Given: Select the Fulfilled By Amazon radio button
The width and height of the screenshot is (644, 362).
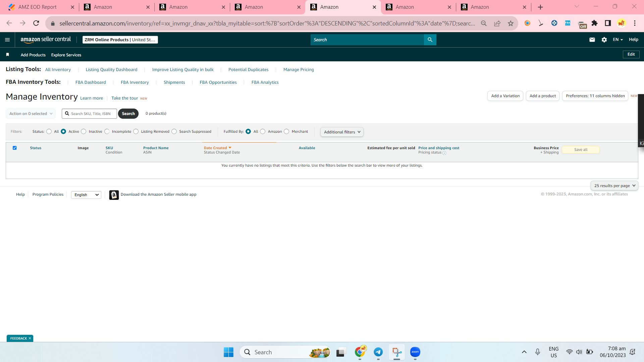Looking at the screenshot, I should tap(263, 131).
